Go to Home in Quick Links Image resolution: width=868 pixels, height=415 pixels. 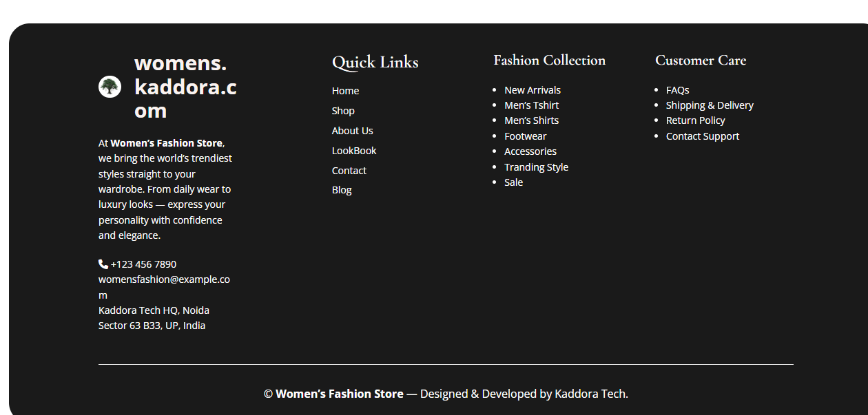[345, 91]
